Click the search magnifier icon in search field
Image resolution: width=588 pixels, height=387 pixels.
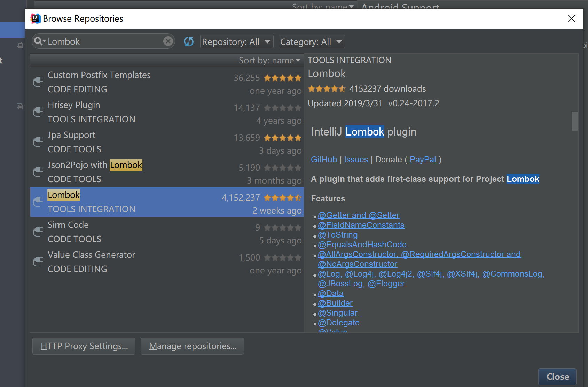click(40, 41)
